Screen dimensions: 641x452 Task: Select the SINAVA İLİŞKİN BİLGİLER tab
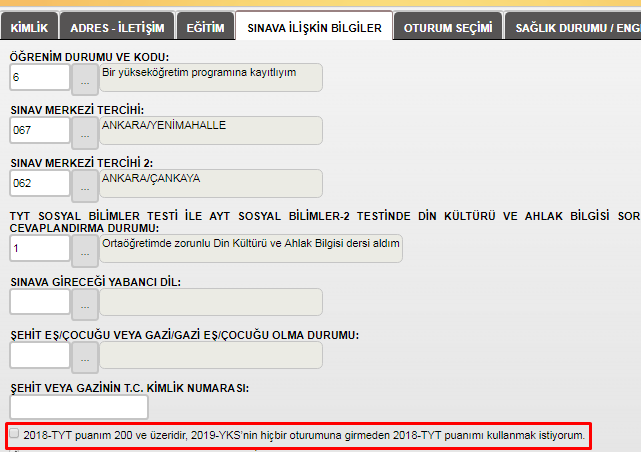[x=314, y=28]
